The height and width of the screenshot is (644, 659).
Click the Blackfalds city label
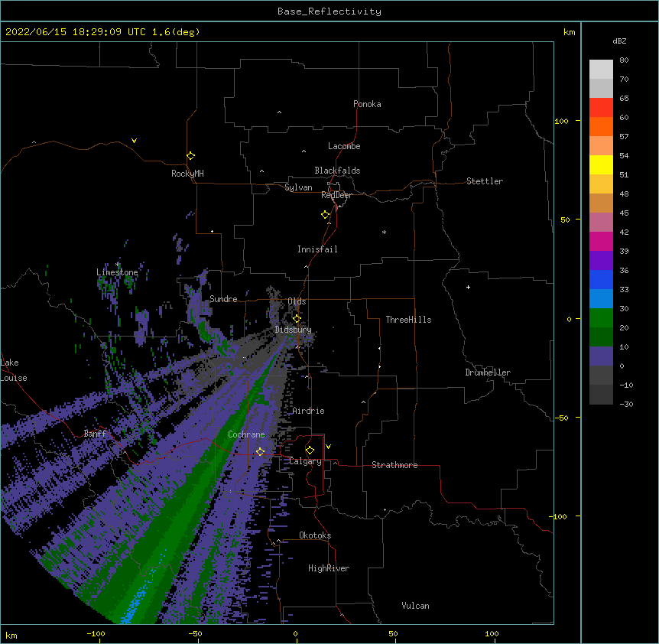pyautogui.click(x=337, y=171)
